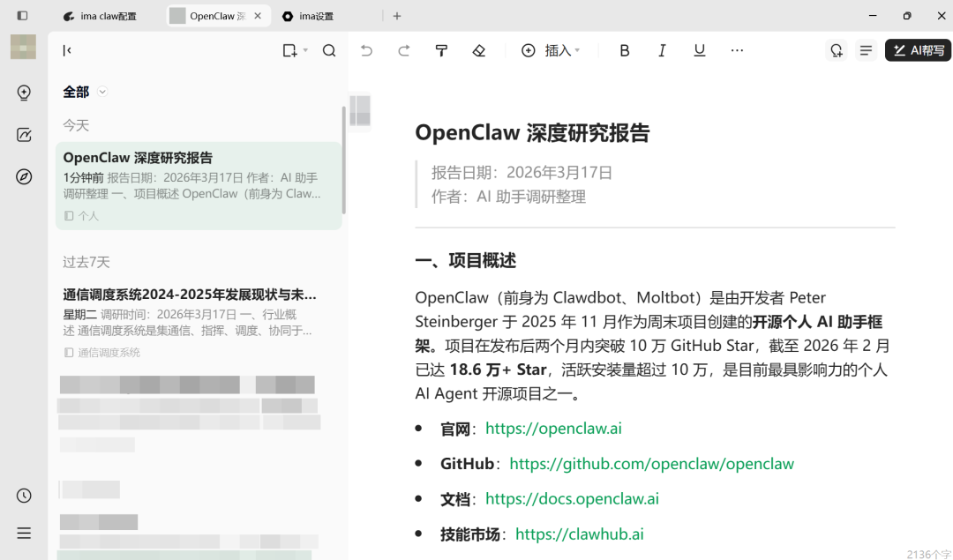Redo the last edit
The image size is (953, 560).
[x=403, y=50]
